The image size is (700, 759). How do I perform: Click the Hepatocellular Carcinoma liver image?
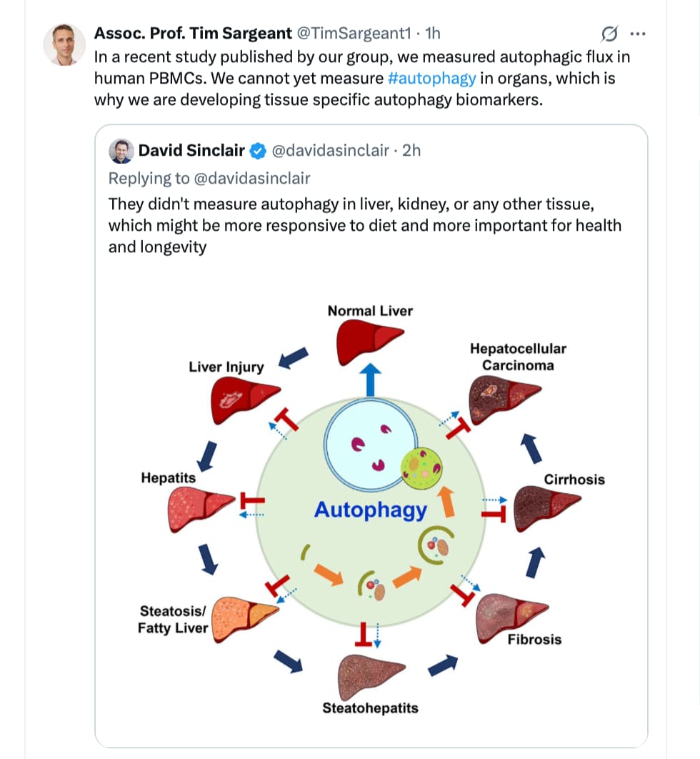pos(504,400)
